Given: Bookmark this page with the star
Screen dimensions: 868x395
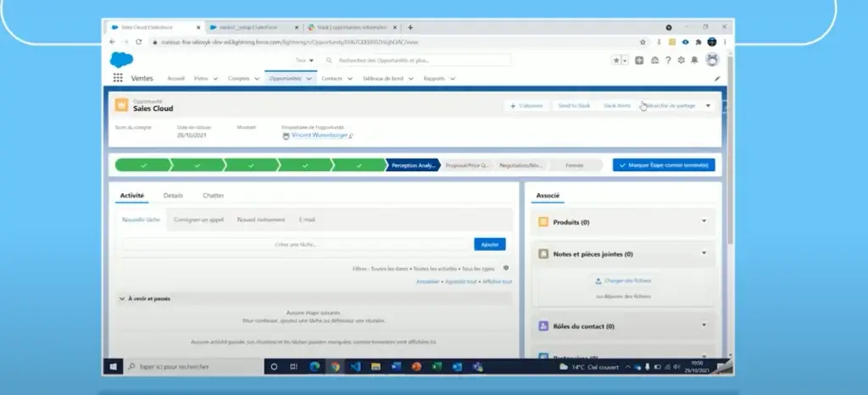Looking at the screenshot, I should tap(643, 42).
